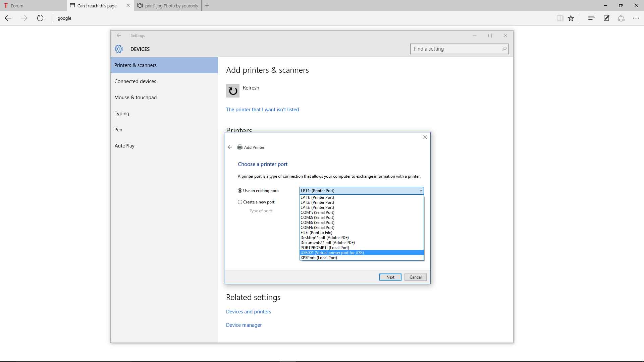Select the Create a new port radio button
644x362 pixels.
coord(240,202)
